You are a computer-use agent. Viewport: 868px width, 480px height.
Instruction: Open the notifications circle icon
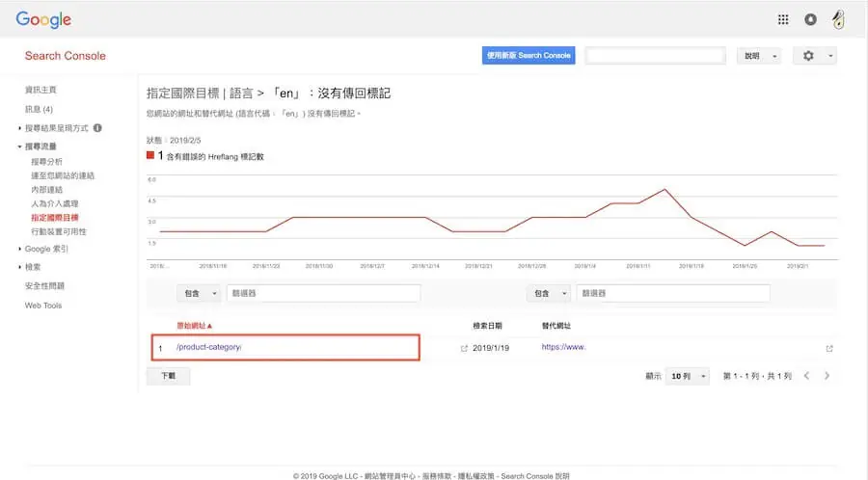click(810, 20)
